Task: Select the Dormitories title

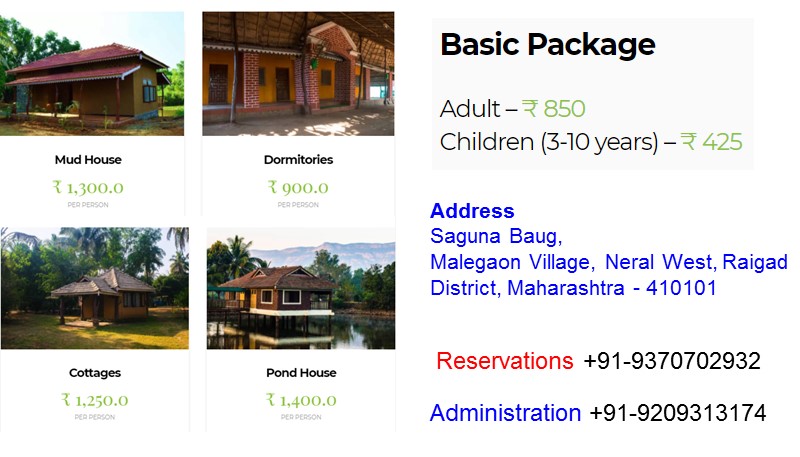Action: 298,160
